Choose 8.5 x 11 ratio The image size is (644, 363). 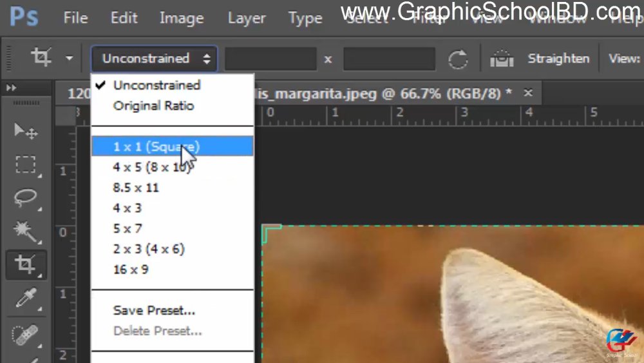coord(172,188)
